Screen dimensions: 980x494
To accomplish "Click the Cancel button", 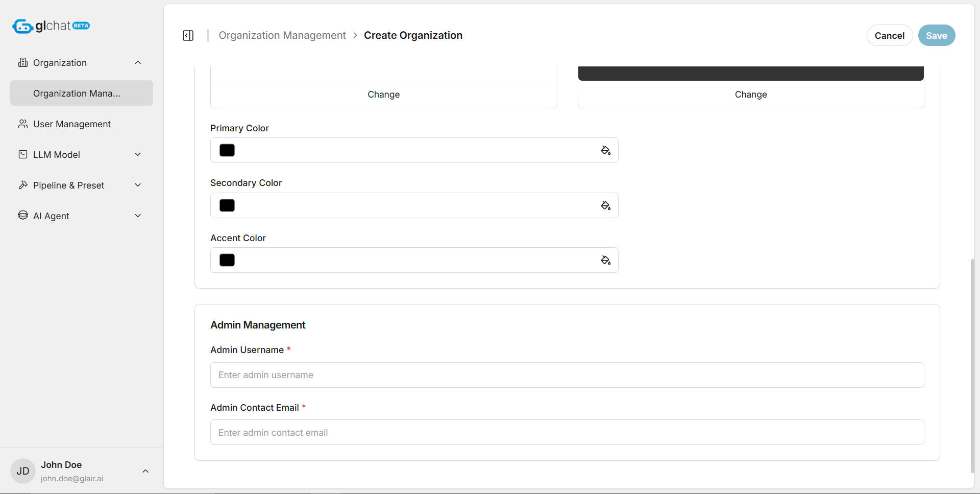I will click(889, 35).
